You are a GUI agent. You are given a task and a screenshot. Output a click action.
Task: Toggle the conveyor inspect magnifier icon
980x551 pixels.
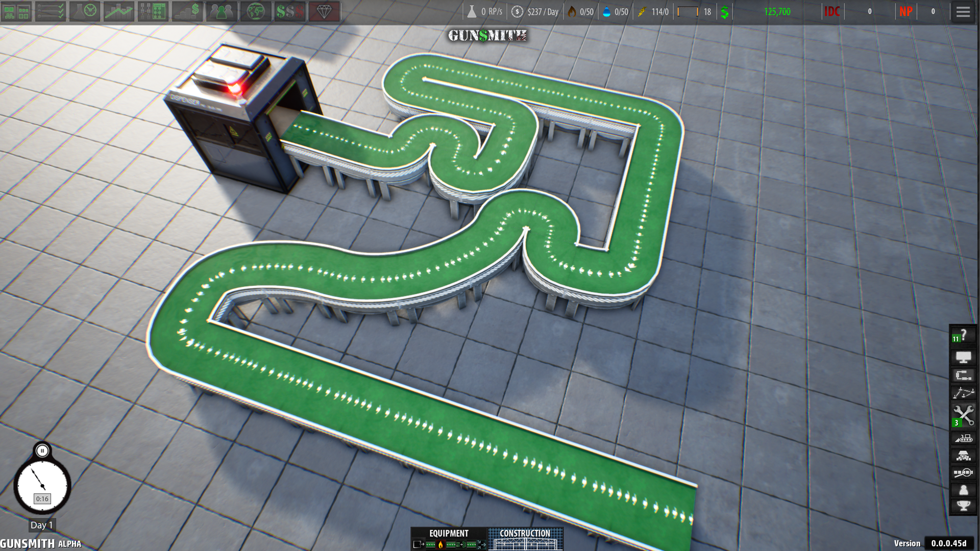[x=963, y=472]
